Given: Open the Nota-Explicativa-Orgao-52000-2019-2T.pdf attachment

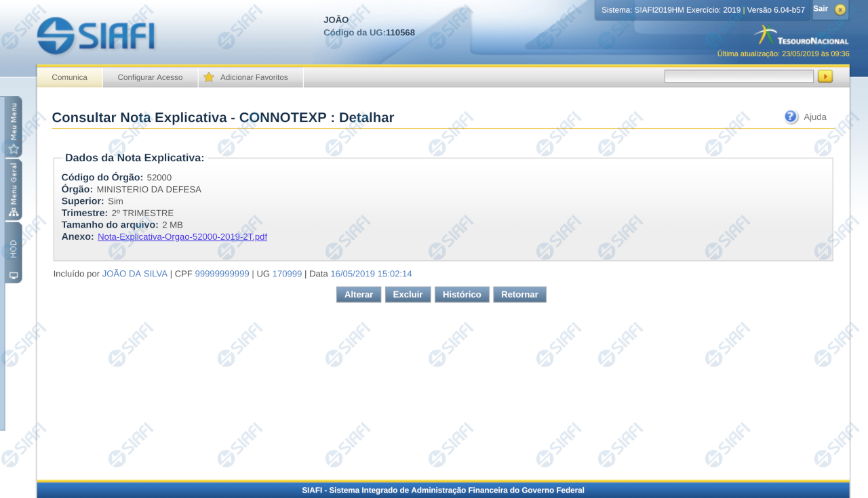Looking at the screenshot, I should point(182,236).
